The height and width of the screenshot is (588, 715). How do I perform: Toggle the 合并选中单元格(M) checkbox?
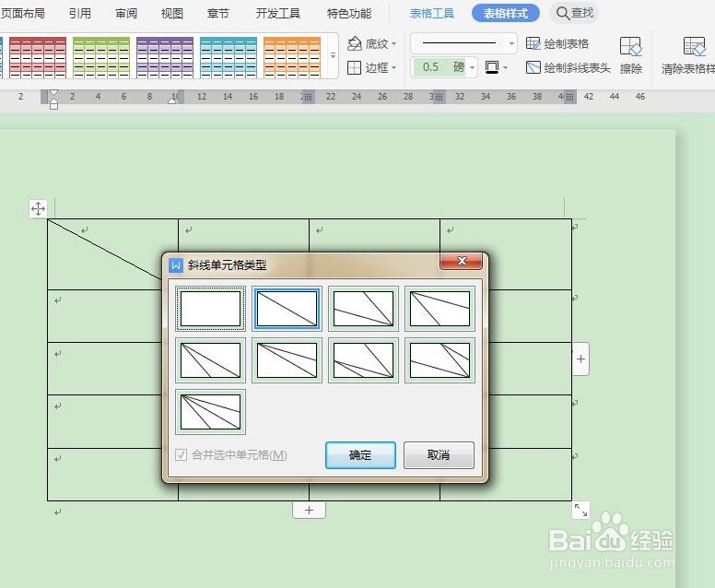pos(181,454)
